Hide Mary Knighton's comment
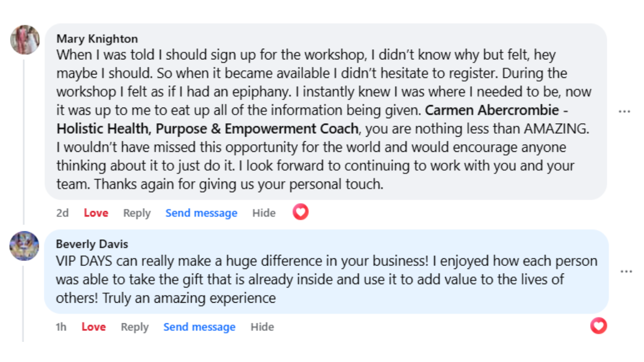 [x=264, y=213]
